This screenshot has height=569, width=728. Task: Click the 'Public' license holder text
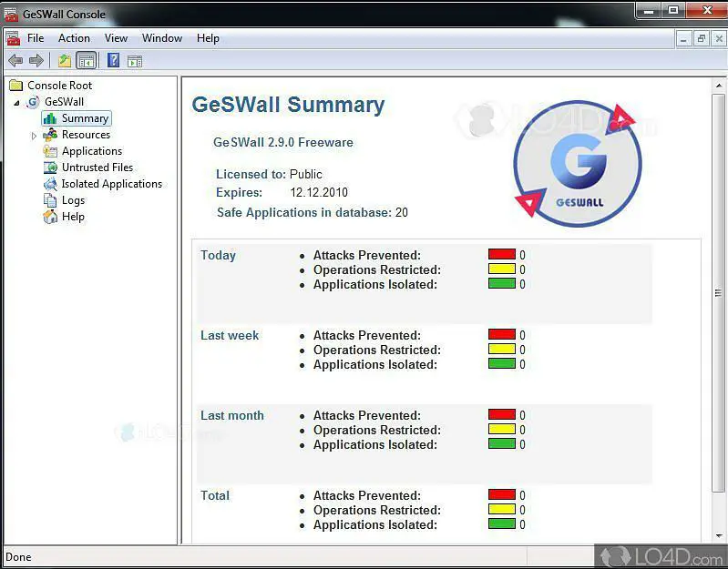click(306, 175)
